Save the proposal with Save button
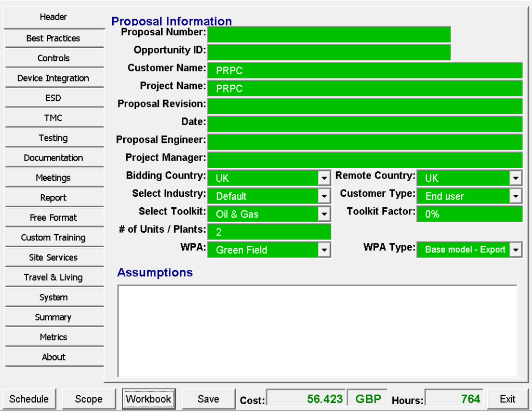Screen dimensions: 532x416 208,399
